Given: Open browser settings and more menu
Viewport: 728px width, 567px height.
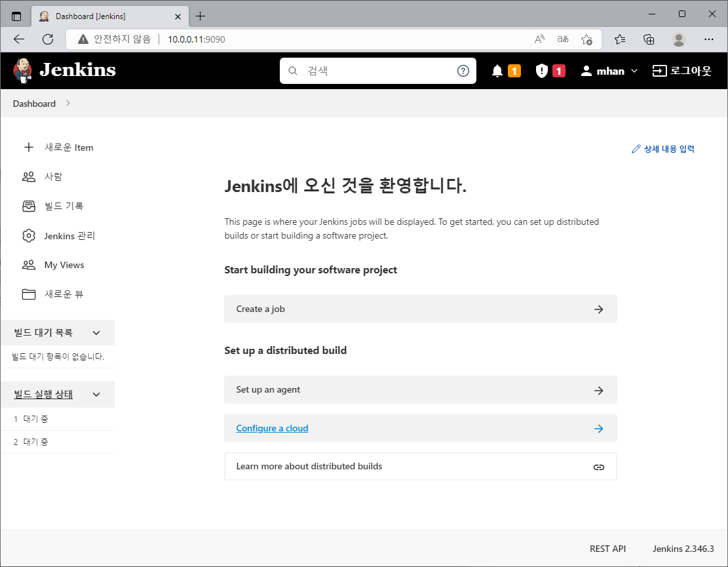Looking at the screenshot, I should point(708,39).
